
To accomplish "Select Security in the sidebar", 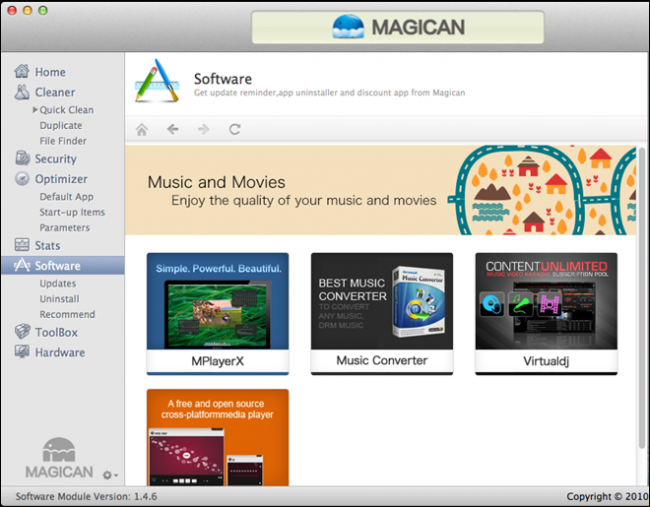I will click(x=56, y=159).
